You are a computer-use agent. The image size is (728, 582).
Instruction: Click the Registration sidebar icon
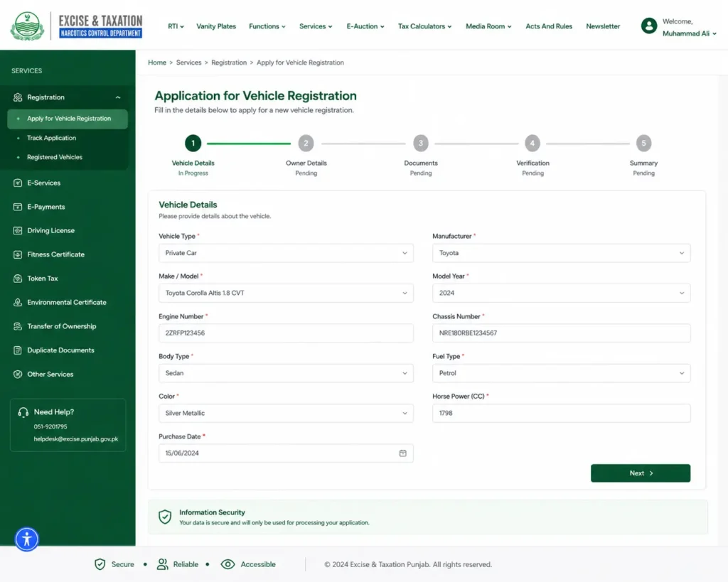click(x=18, y=97)
